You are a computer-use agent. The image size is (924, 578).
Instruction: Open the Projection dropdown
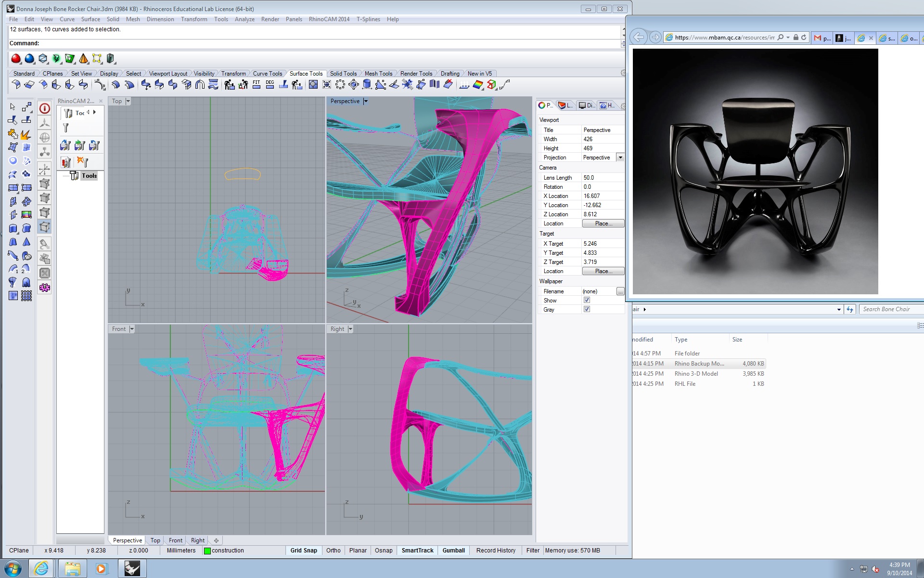620,158
